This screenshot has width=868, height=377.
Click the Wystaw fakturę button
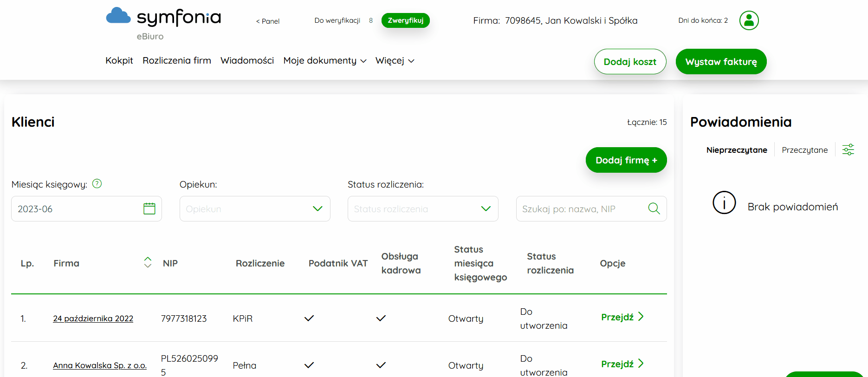click(x=721, y=61)
